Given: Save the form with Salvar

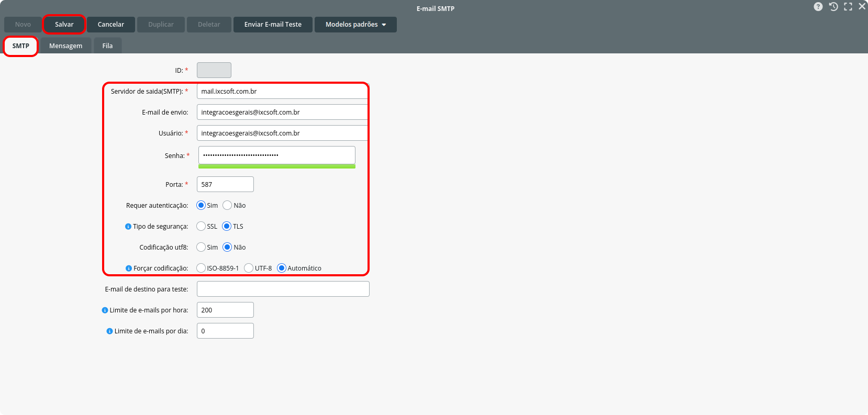Looking at the screenshot, I should click(64, 25).
